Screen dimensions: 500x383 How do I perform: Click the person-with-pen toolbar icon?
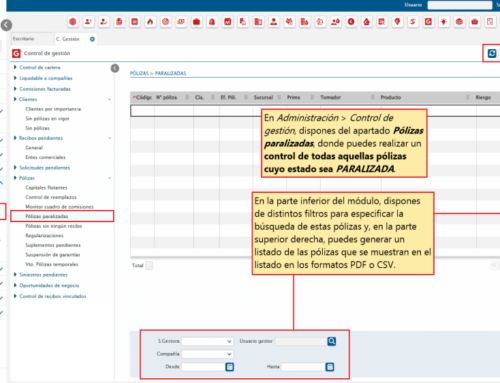tap(104, 22)
